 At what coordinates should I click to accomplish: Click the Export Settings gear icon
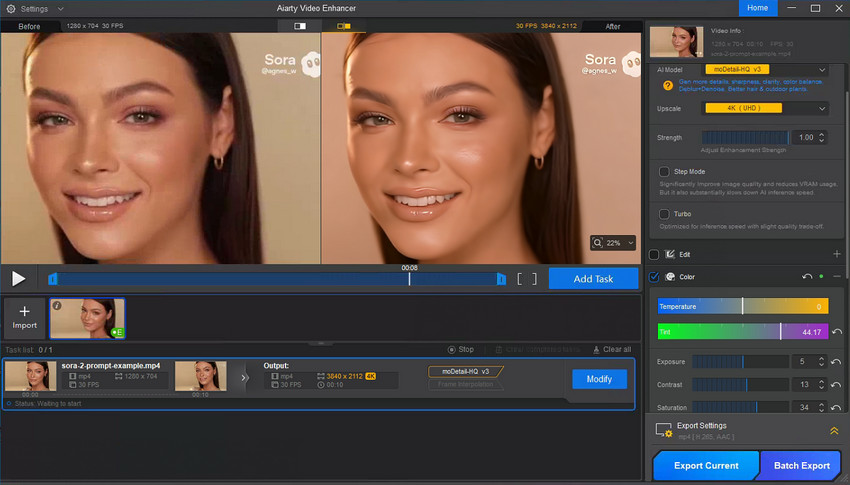tap(664, 431)
